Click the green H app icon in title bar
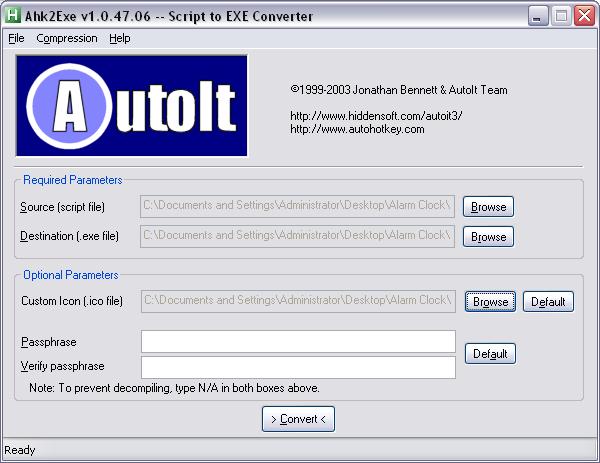The height and width of the screenshot is (463, 600). coord(13,15)
